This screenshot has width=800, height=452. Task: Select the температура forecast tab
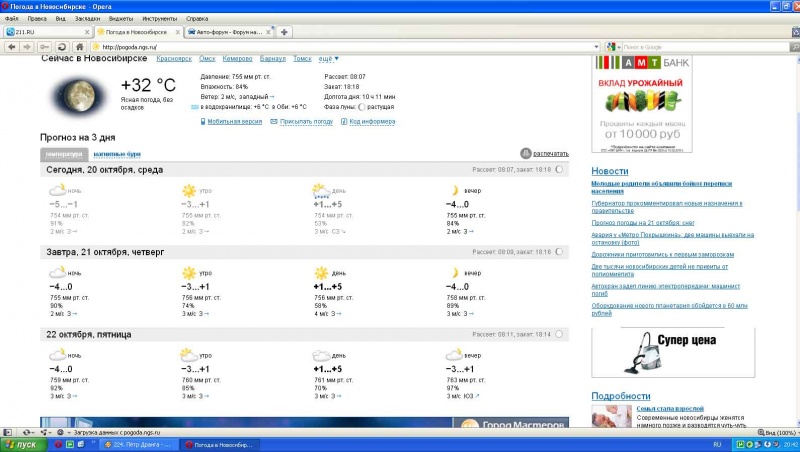(64, 154)
